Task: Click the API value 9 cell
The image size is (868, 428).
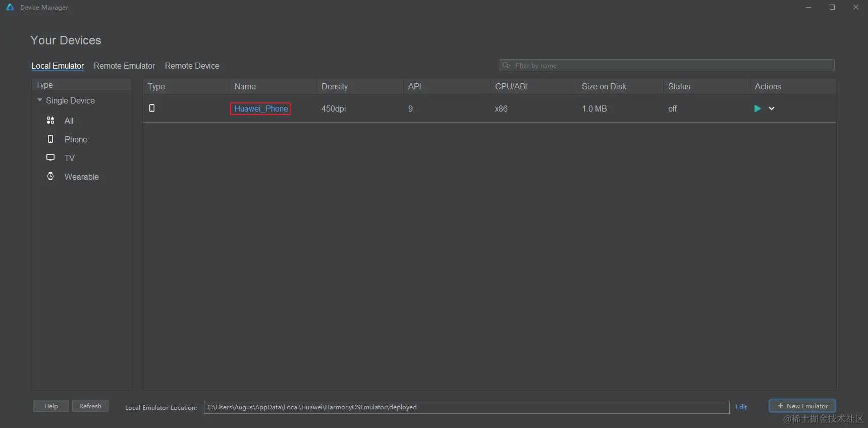Action: pyautogui.click(x=410, y=109)
